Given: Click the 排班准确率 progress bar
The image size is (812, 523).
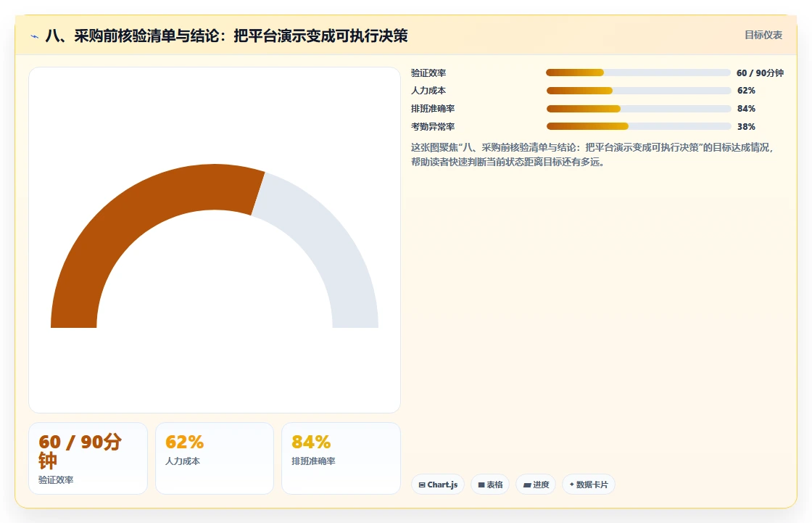Looking at the screenshot, I should tap(638, 109).
